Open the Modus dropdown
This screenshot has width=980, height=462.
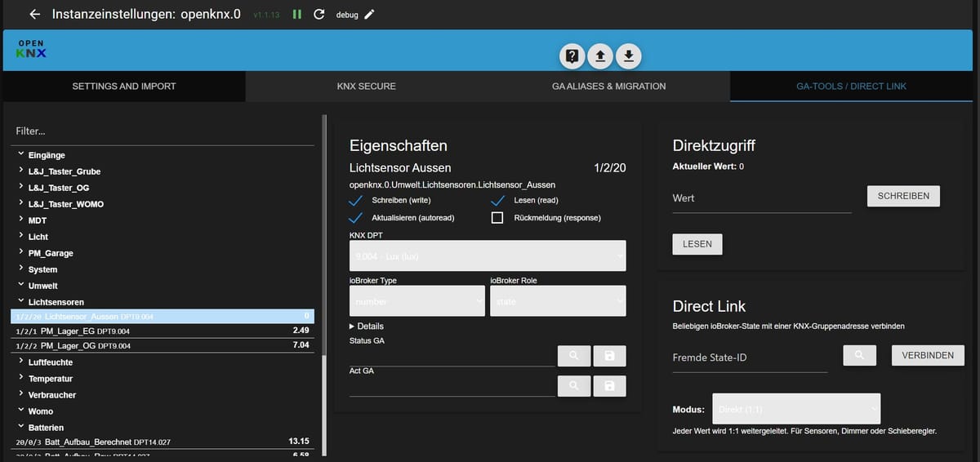(x=796, y=408)
